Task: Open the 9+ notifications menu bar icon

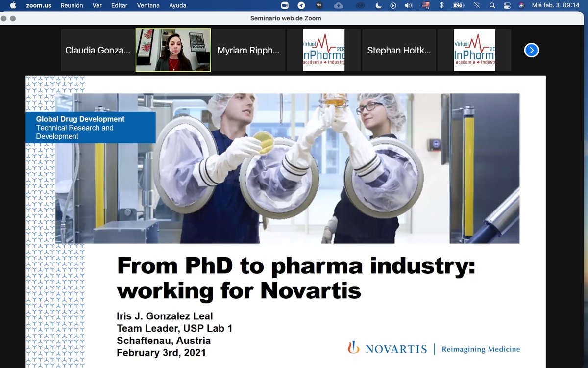Action: pyautogui.click(x=319, y=5)
